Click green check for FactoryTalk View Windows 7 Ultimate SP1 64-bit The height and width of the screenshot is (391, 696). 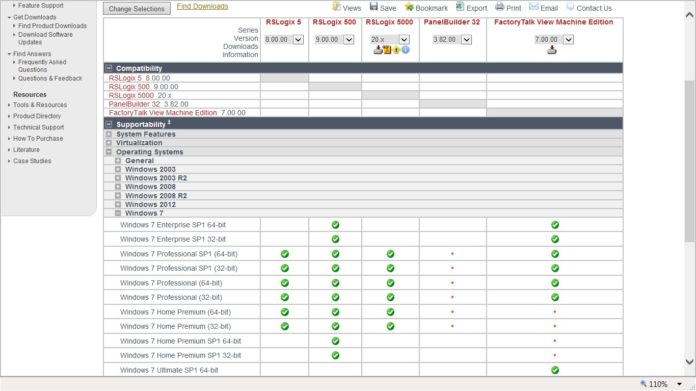click(555, 370)
